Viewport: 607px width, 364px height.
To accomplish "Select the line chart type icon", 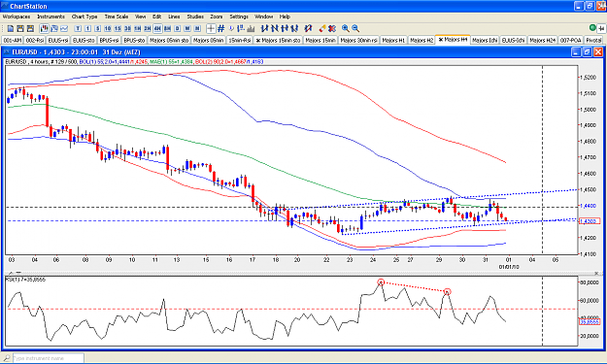I will (64, 28).
